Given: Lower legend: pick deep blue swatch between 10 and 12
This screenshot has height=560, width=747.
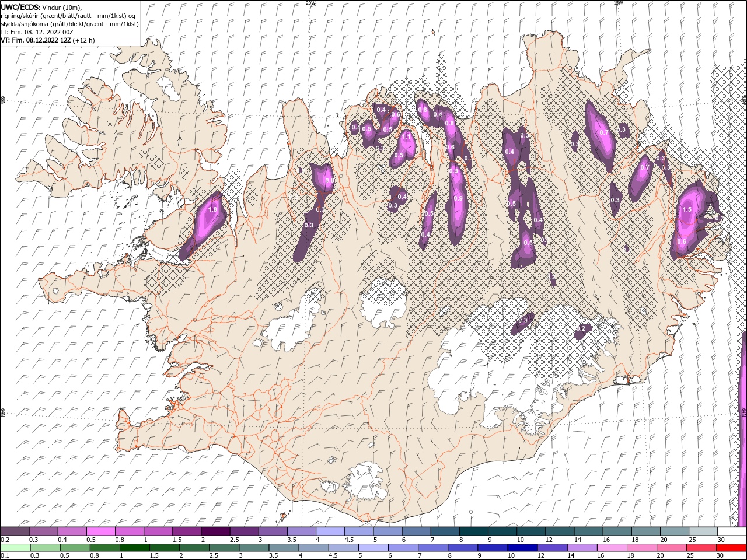Looking at the screenshot, I should (523, 548).
